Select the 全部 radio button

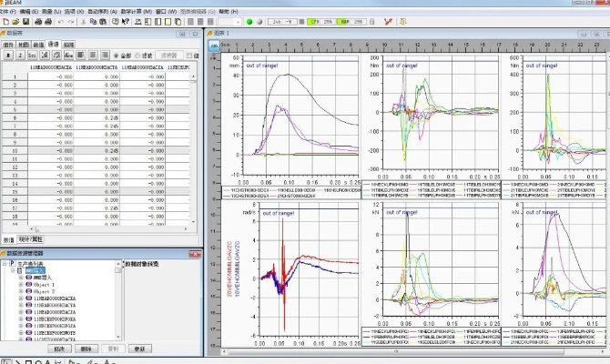coord(115,56)
